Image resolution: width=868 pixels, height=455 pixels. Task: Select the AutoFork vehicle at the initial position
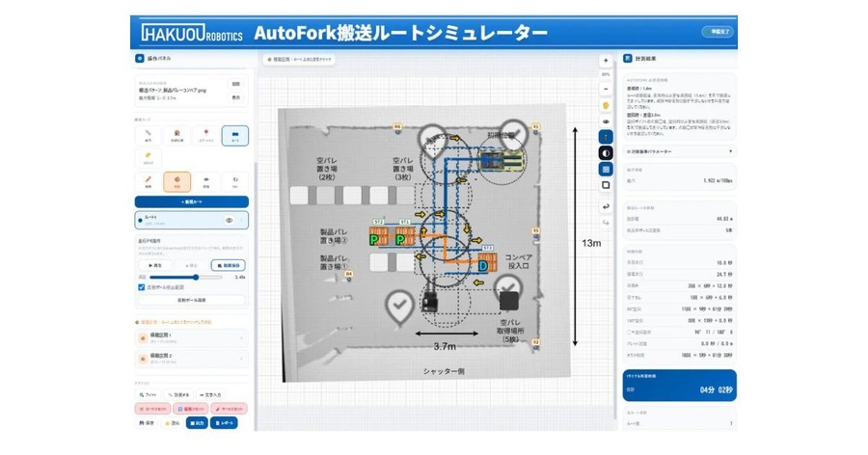(501, 159)
